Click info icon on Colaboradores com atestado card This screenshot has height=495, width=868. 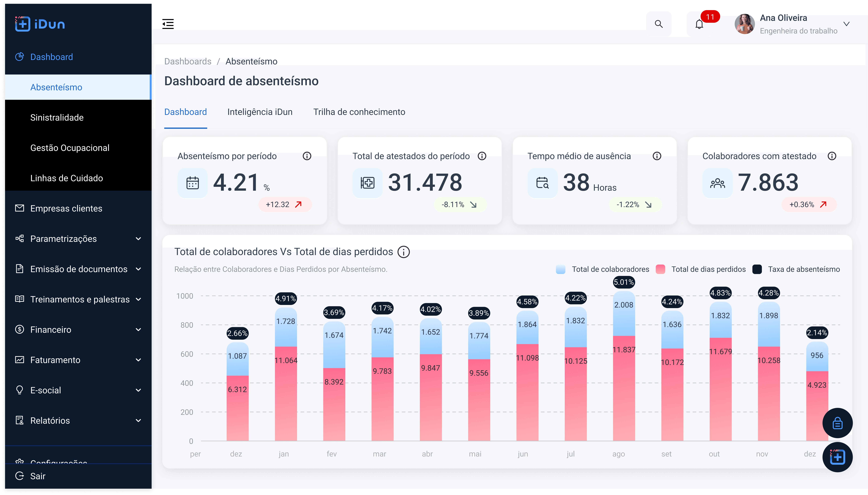point(832,156)
